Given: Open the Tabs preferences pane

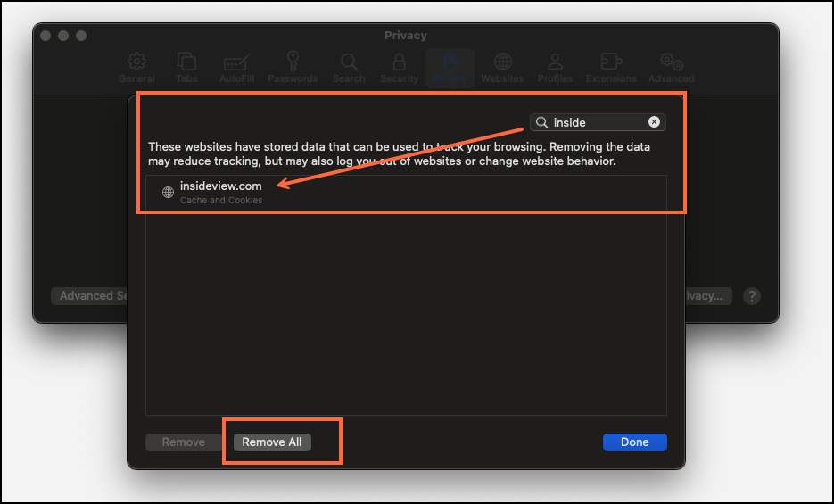Looking at the screenshot, I should pos(186,68).
